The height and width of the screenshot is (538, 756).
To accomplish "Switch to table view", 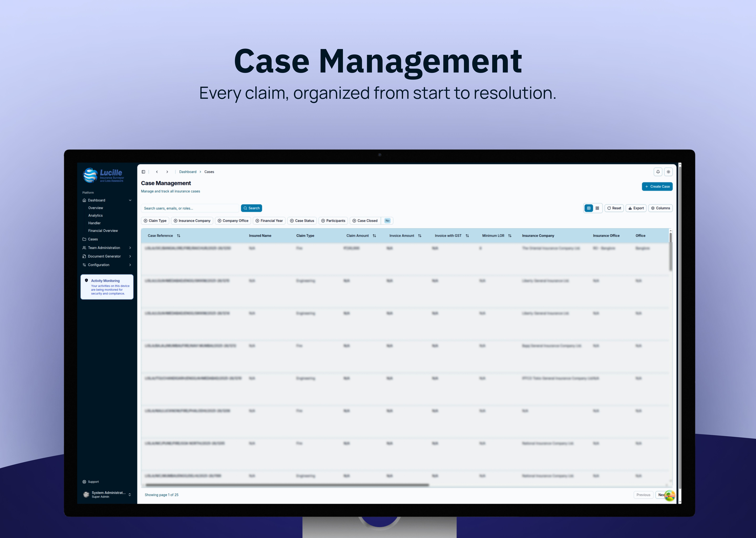I will pyautogui.click(x=589, y=208).
